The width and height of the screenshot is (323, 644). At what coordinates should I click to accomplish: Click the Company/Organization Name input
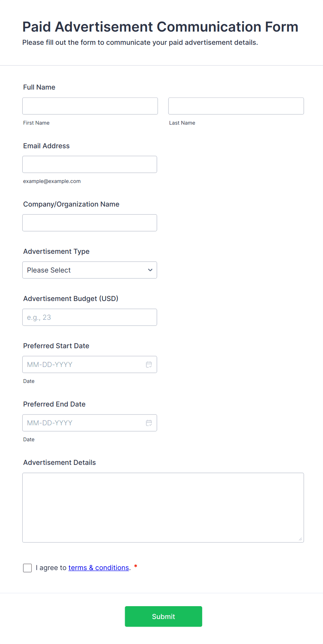(x=90, y=223)
